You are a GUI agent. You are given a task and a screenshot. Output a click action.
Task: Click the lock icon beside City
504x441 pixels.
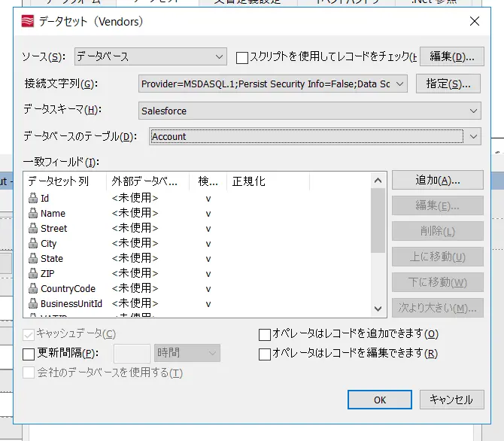point(33,243)
